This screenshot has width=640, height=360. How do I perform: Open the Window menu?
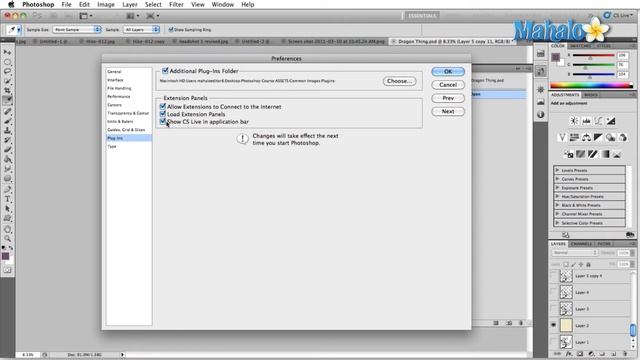tap(222, 4)
